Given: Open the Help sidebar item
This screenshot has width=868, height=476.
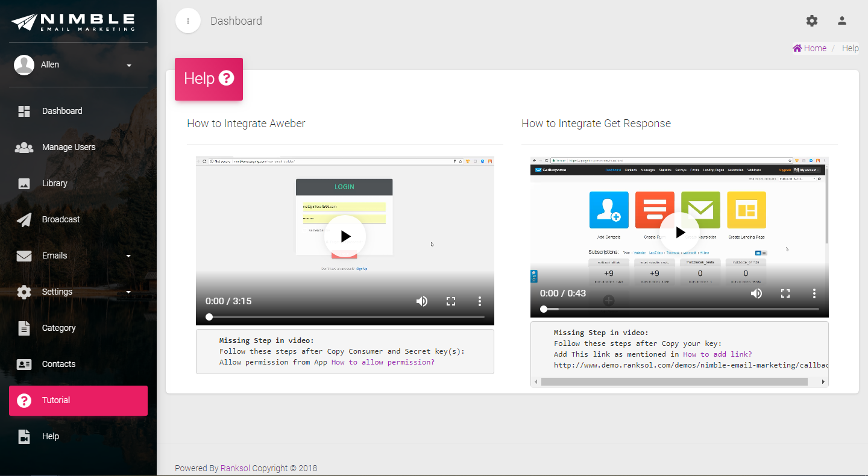Looking at the screenshot, I should tap(78, 436).
